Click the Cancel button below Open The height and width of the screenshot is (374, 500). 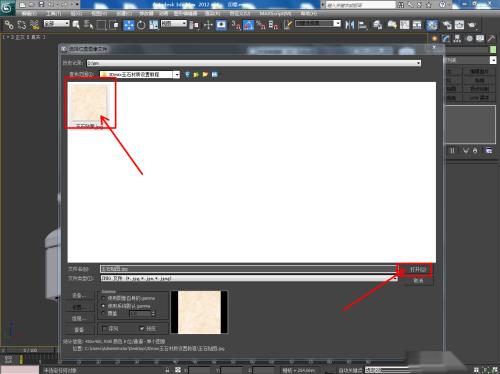coord(418,281)
